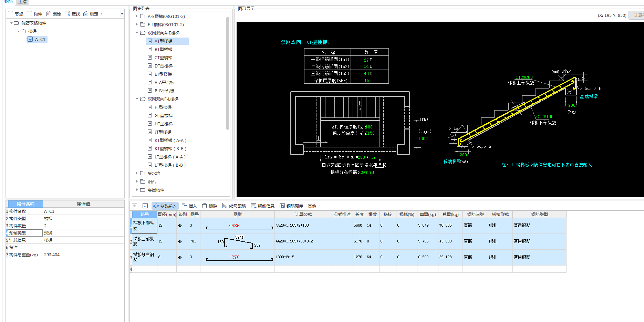
Task: Expand the 集水坑 folder
Action: 137,173
